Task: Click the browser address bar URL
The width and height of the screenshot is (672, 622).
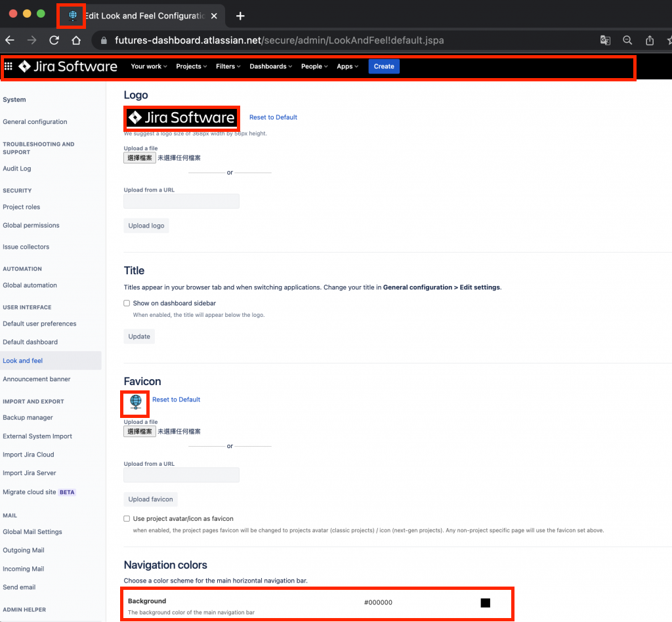Action: pyautogui.click(x=279, y=41)
